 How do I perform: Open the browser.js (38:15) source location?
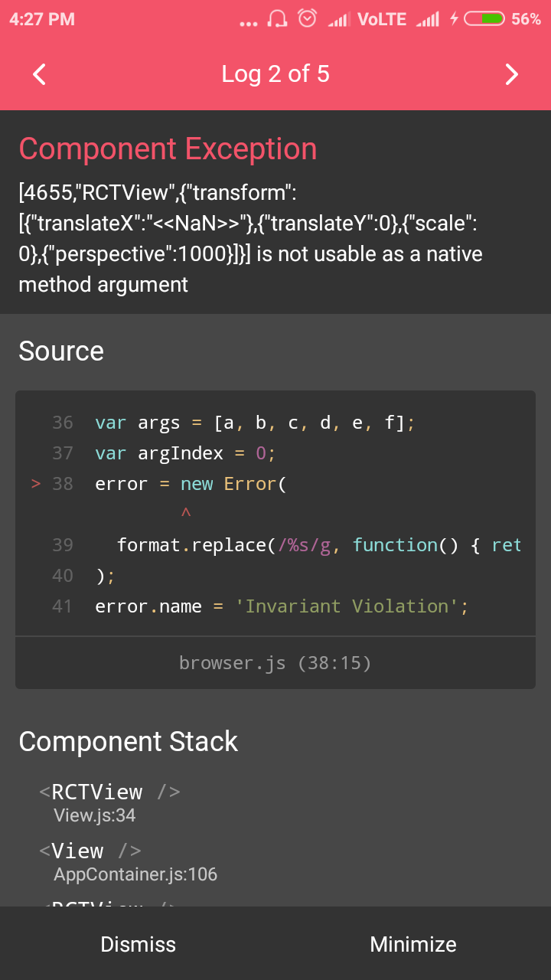tap(275, 663)
